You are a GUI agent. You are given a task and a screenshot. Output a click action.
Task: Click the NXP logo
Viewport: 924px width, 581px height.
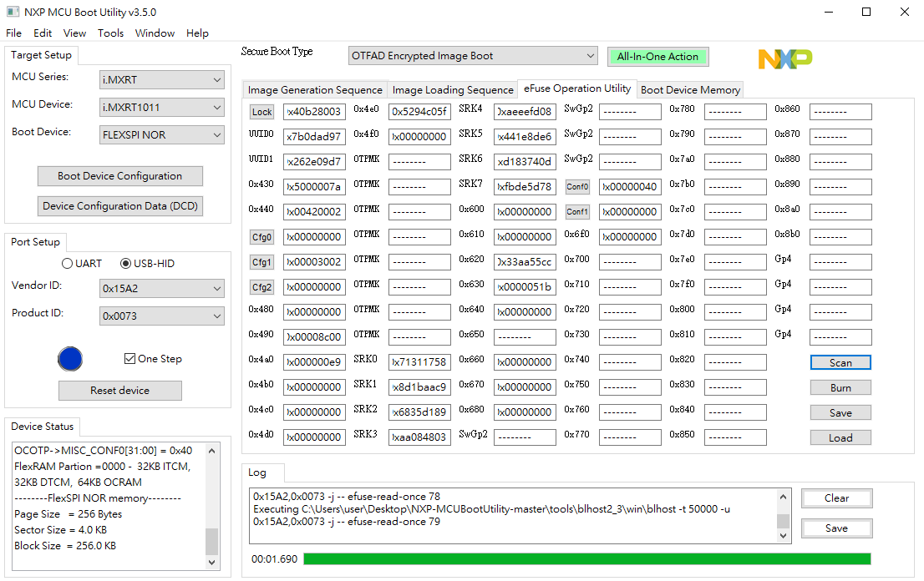(x=784, y=59)
